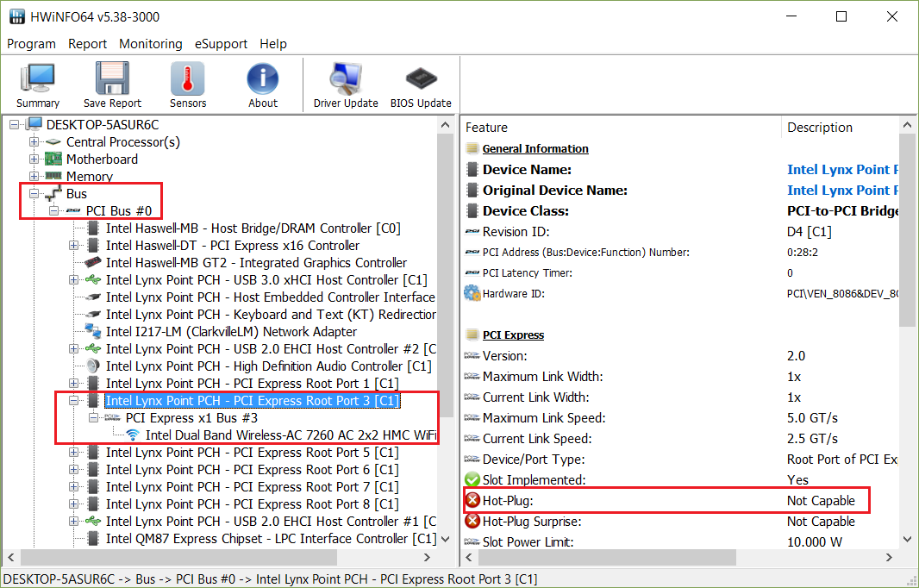Collapse PCI Express Root Port 3 node
919x588 pixels.
coord(73,400)
